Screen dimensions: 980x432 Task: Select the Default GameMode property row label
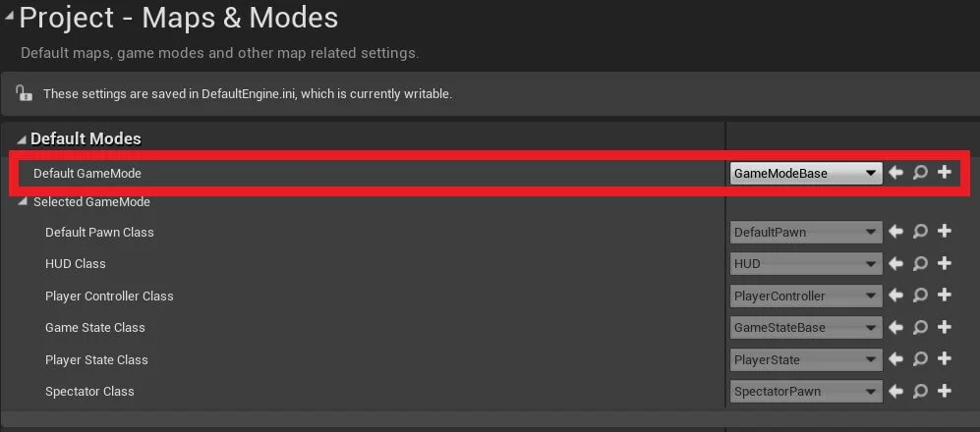(x=86, y=174)
